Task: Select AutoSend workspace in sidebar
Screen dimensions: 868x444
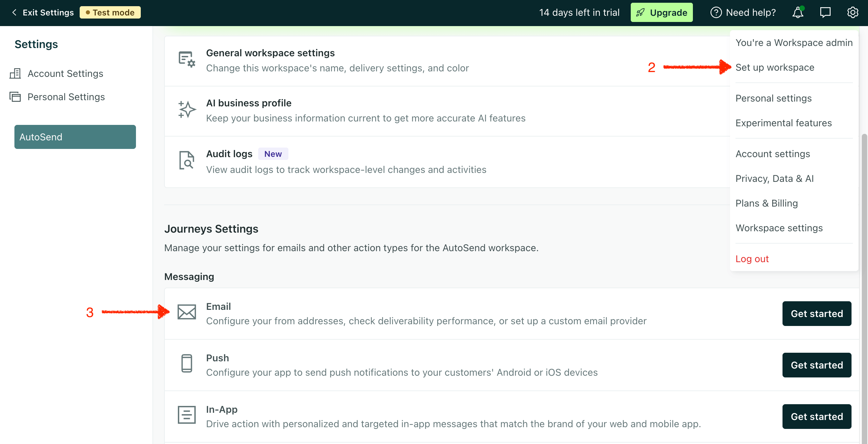Action: coord(75,137)
